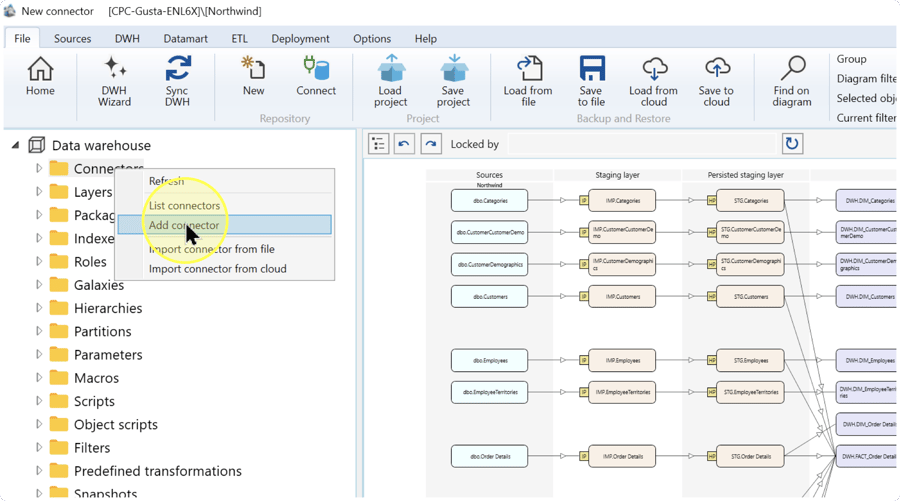Click the Connect repository icon
900x501 pixels.
316,68
